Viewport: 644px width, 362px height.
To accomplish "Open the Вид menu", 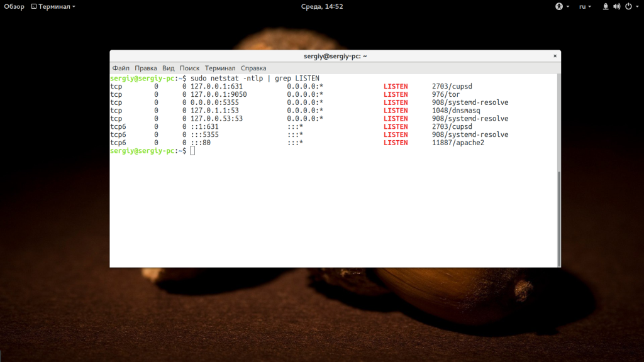I will point(168,68).
